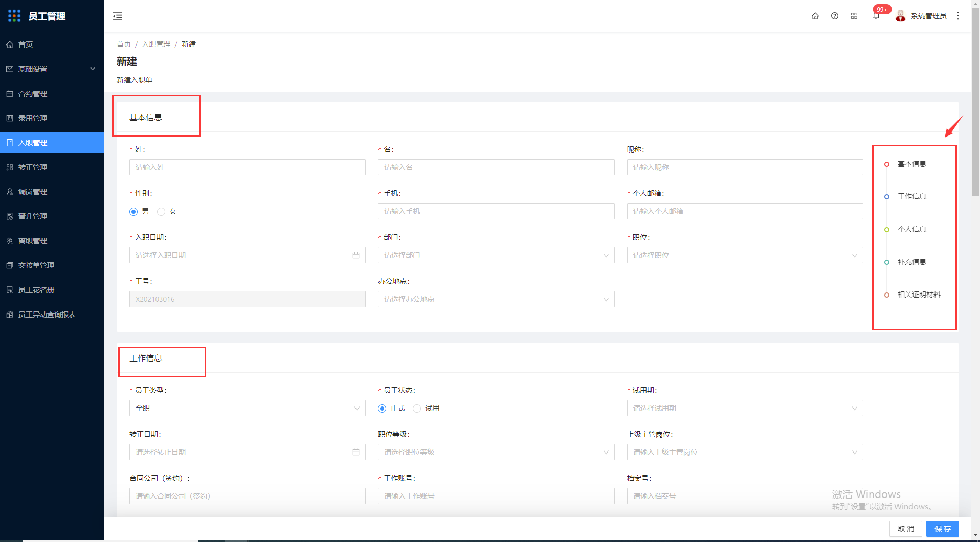980x542 pixels.
Task: Select 正式 employee status radio
Action: [x=382, y=409]
